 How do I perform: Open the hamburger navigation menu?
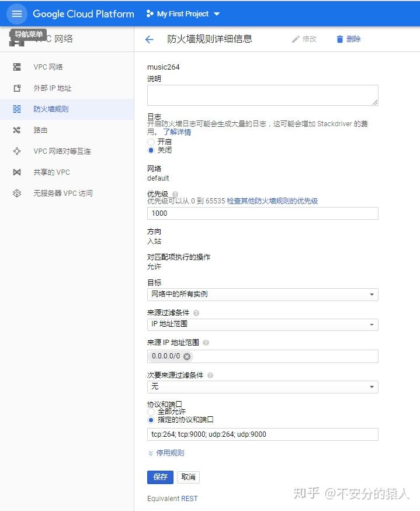tap(16, 13)
